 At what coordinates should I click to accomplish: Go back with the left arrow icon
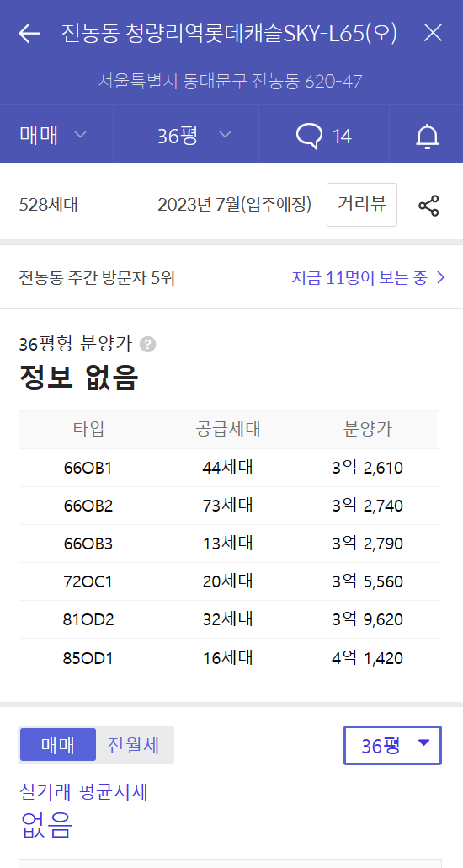pos(29,34)
